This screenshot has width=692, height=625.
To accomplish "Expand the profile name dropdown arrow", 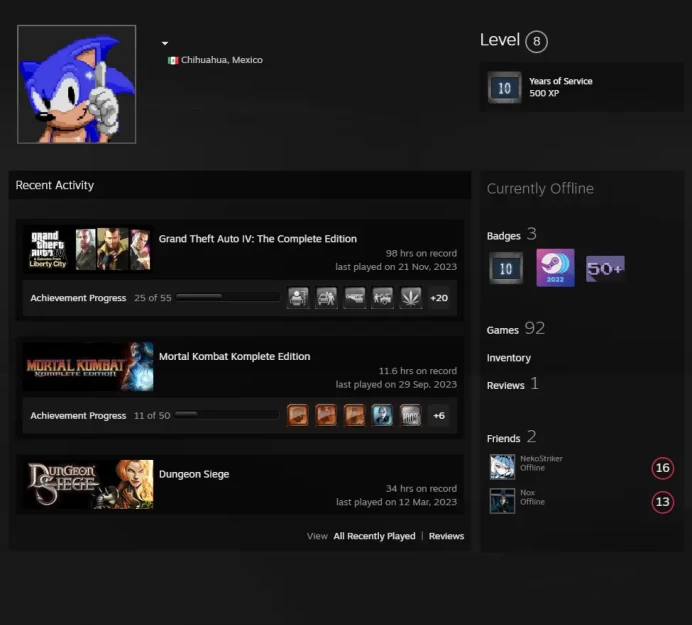I will click(165, 43).
